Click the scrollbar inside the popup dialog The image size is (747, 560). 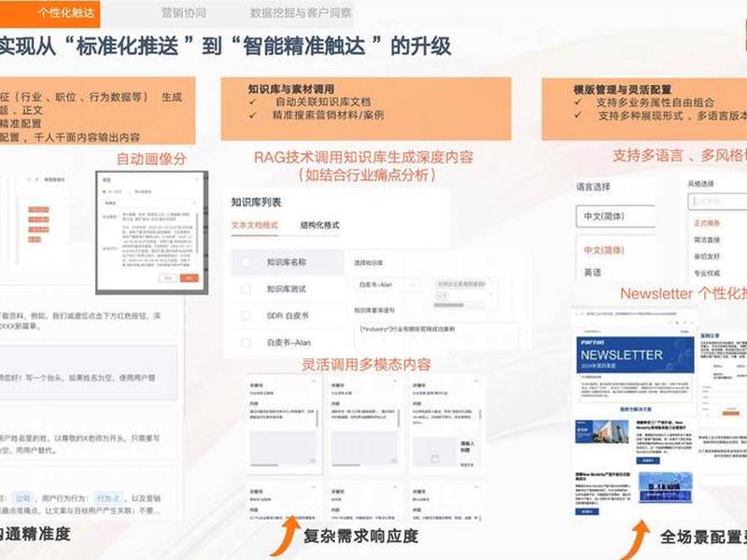197,232
